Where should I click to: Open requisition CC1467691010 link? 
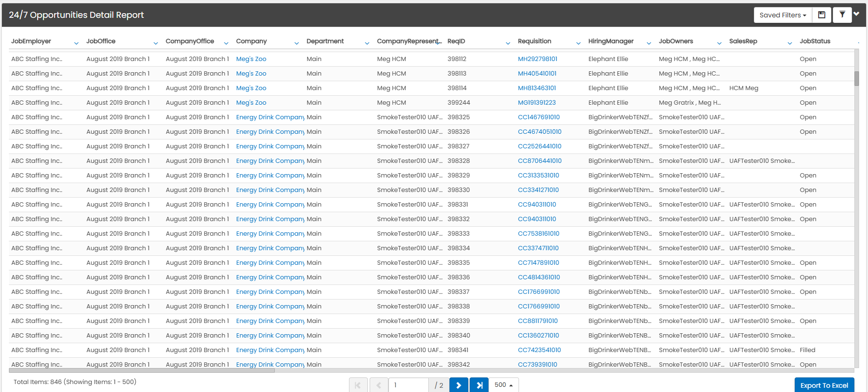[x=539, y=117]
